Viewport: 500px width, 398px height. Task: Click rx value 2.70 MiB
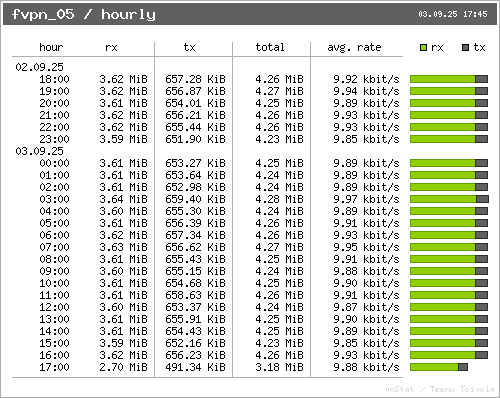pyautogui.click(x=123, y=367)
